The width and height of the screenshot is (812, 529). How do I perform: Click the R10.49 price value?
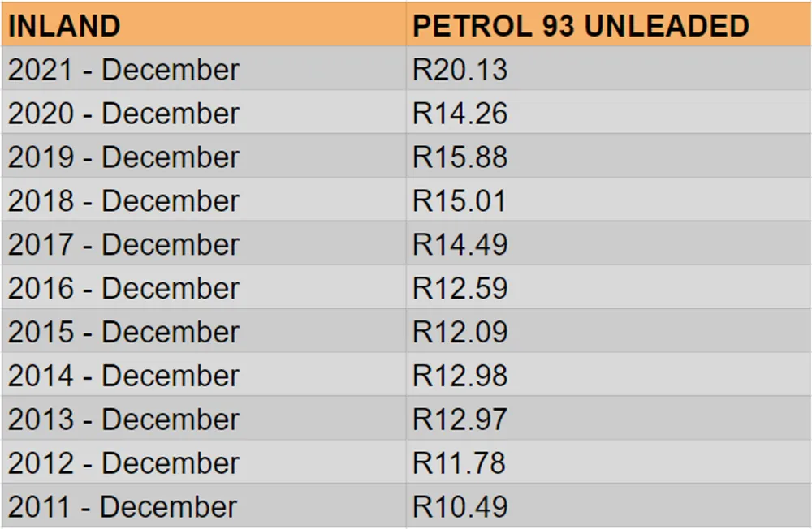tap(460, 507)
